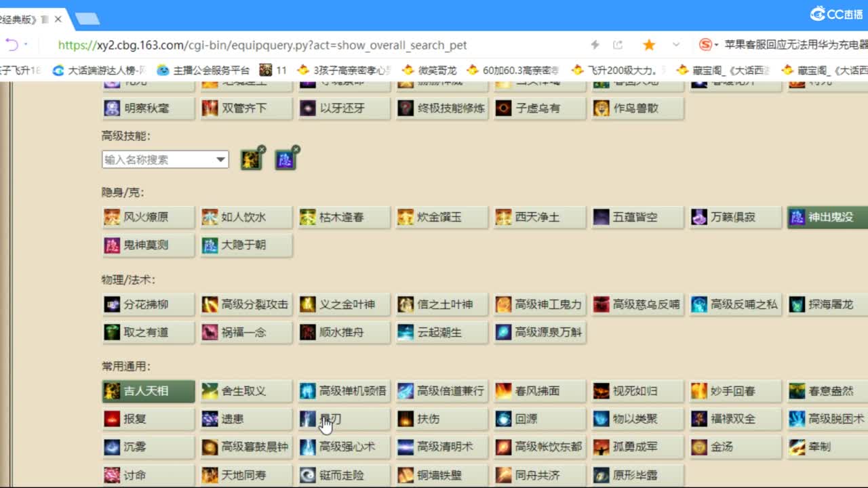Deselect the highlighted 神出鬼没 skill
The height and width of the screenshot is (488, 868).
click(x=827, y=218)
